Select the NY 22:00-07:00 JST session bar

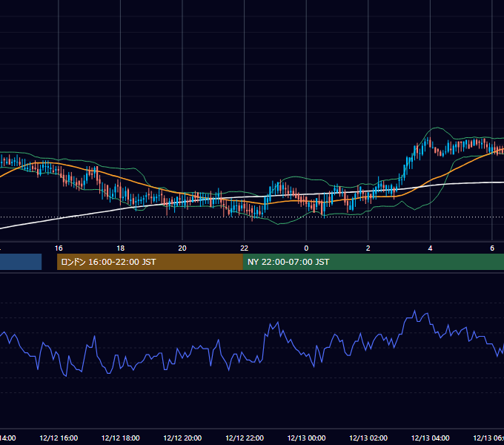click(373, 262)
